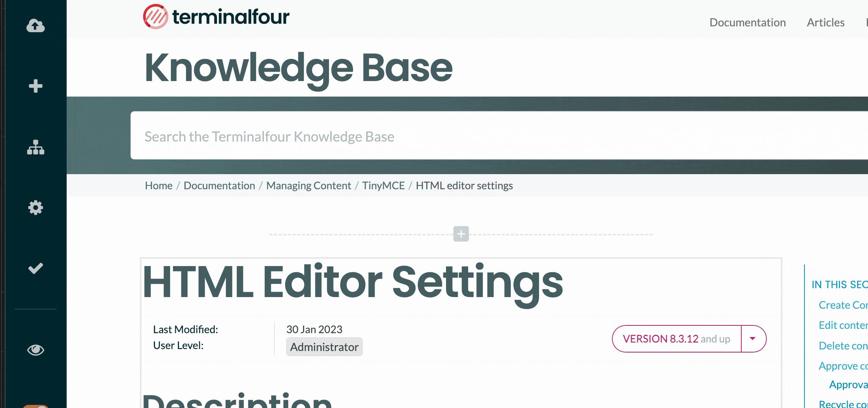Focus the Knowledge Base search field
The image size is (868, 408).
click(x=465, y=137)
